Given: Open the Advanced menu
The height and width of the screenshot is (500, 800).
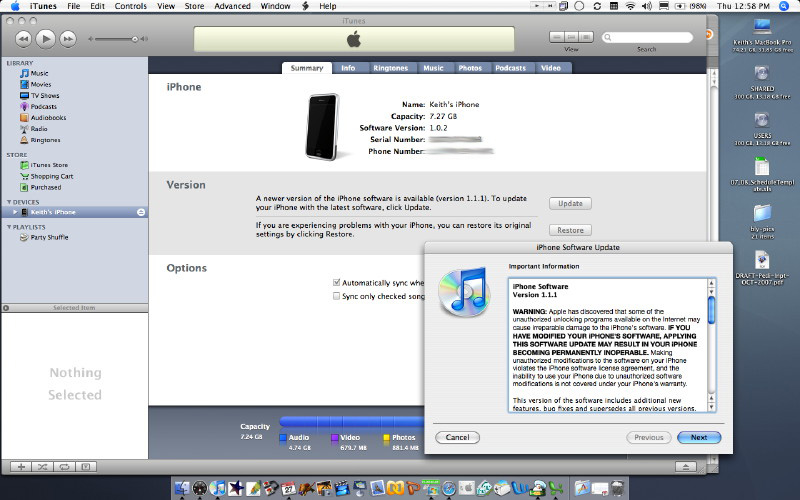Looking at the screenshot, I should coord(232,6).
